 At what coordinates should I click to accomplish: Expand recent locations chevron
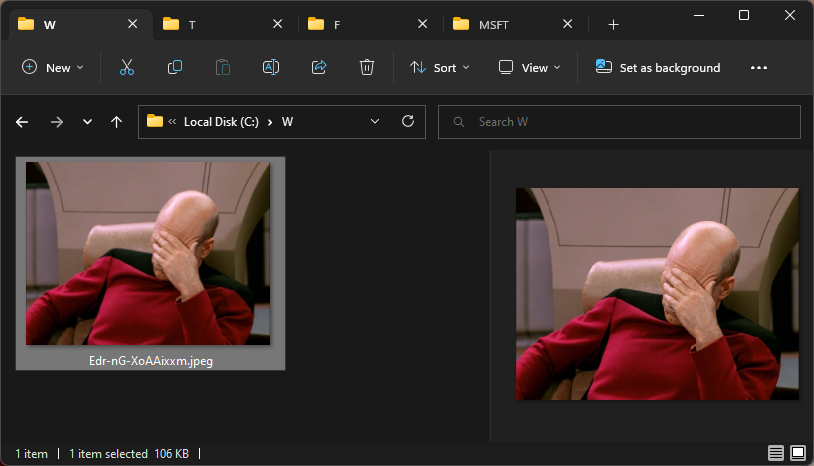click(87, 122)
